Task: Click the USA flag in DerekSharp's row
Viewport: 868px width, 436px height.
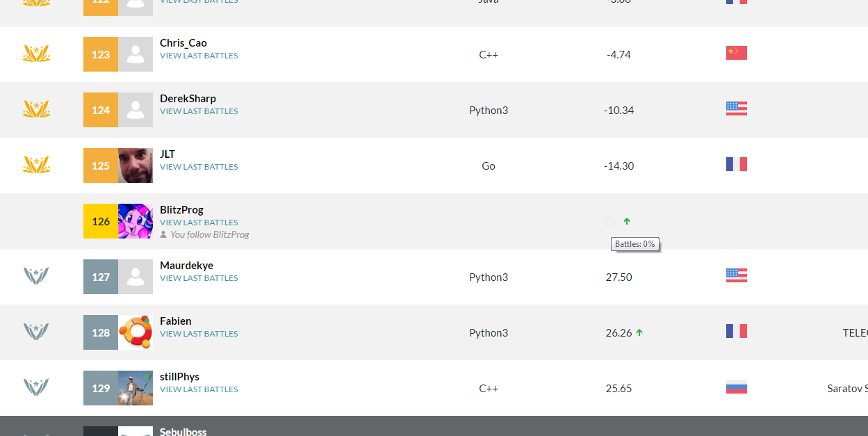Action: pos(736,108)
